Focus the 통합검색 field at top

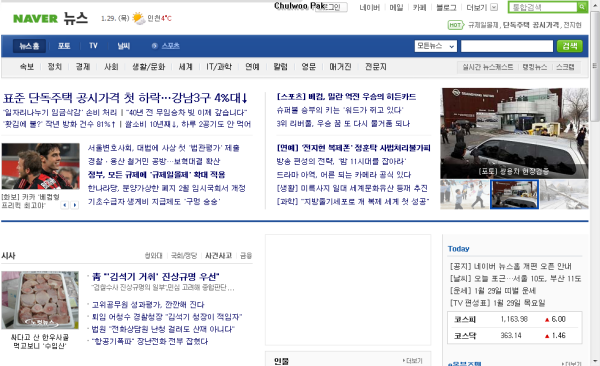543,7
